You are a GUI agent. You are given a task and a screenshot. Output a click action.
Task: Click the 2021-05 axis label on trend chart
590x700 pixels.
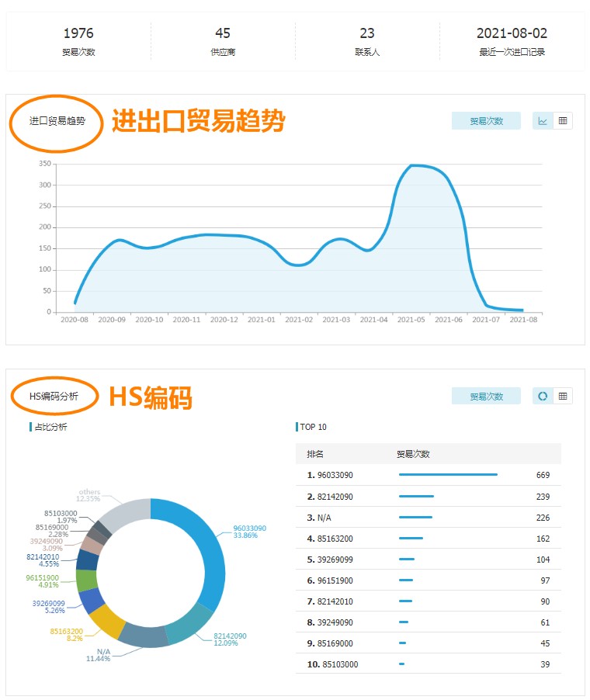point(411,320)
